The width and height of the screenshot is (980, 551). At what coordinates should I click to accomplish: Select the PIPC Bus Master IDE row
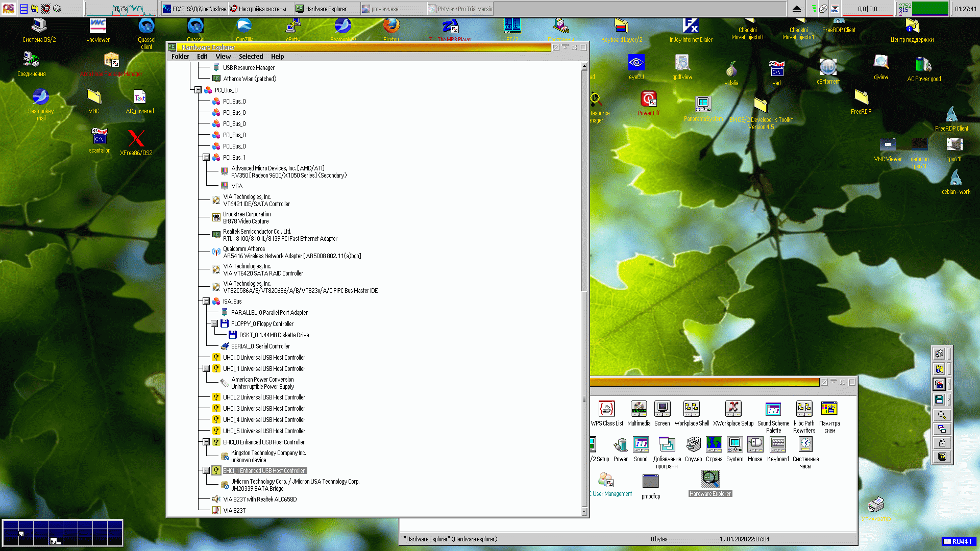300,287
